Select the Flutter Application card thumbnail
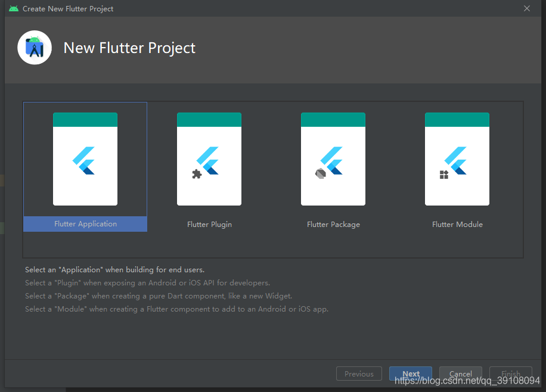This screenshot has width=546, height=392. click(85, 158)
